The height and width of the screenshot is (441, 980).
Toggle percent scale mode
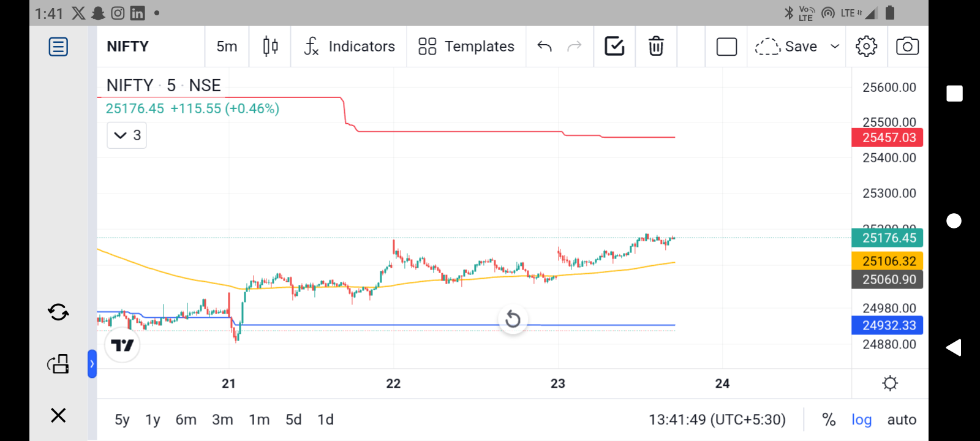[829, 420]
